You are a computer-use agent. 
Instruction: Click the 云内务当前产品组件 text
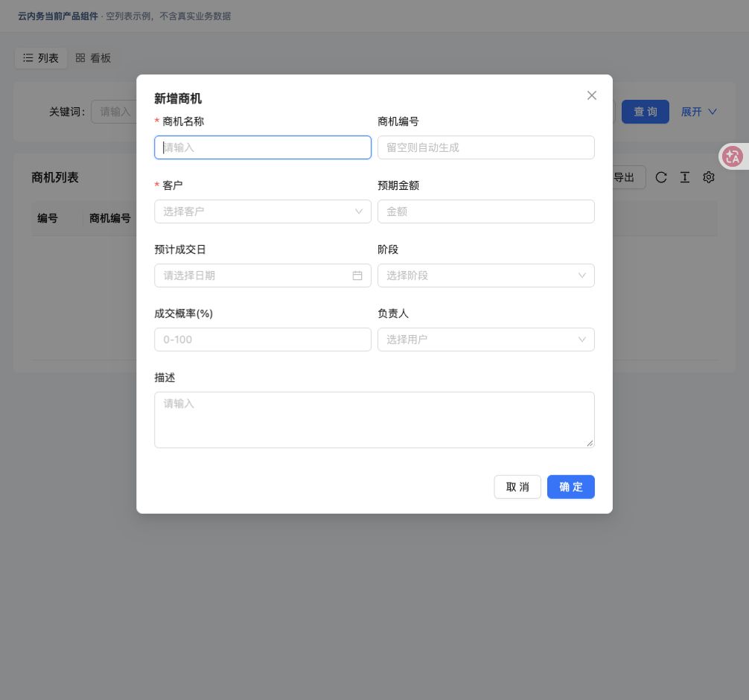[x=58, y=16]
